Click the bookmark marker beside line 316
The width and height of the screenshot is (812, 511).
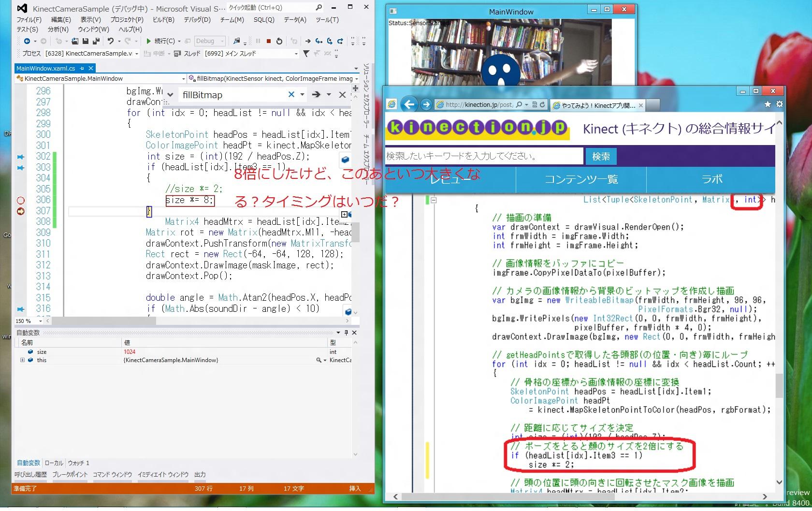(21, 309)
